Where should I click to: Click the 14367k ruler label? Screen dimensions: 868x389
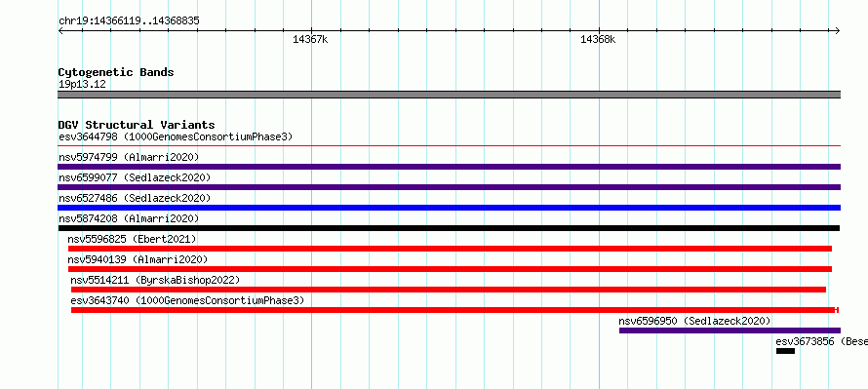pyautogui.click(x=310, y=39)
